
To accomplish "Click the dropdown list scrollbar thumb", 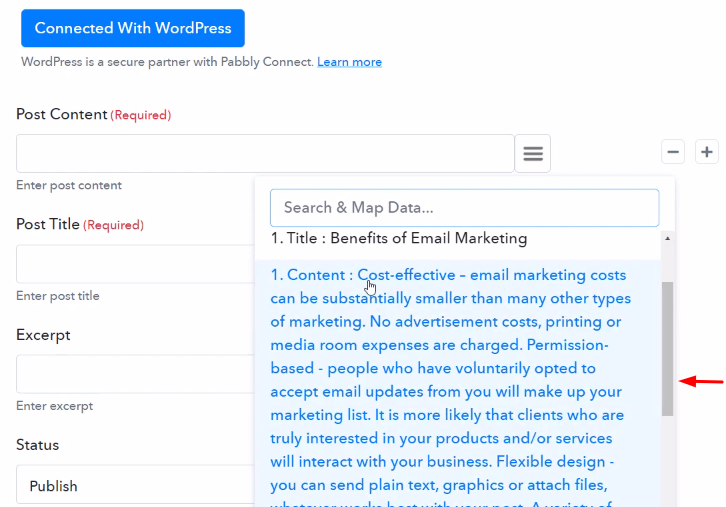I will coord(668,349).
